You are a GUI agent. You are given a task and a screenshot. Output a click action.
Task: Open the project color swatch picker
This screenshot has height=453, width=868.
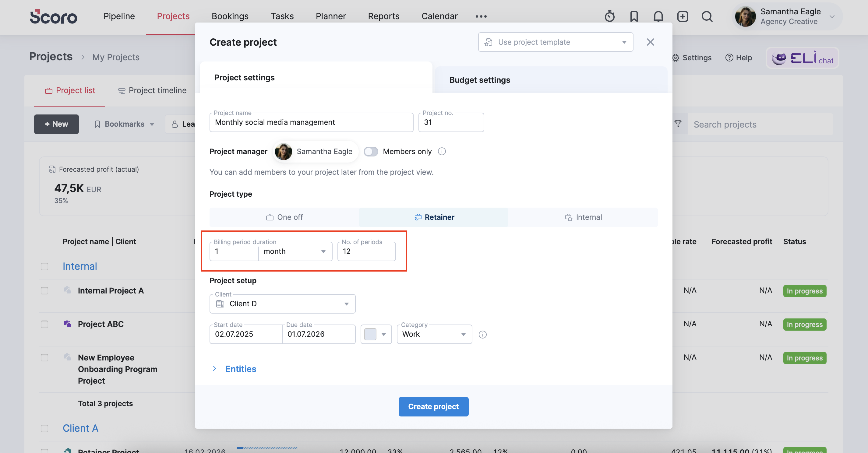(376, 334)
